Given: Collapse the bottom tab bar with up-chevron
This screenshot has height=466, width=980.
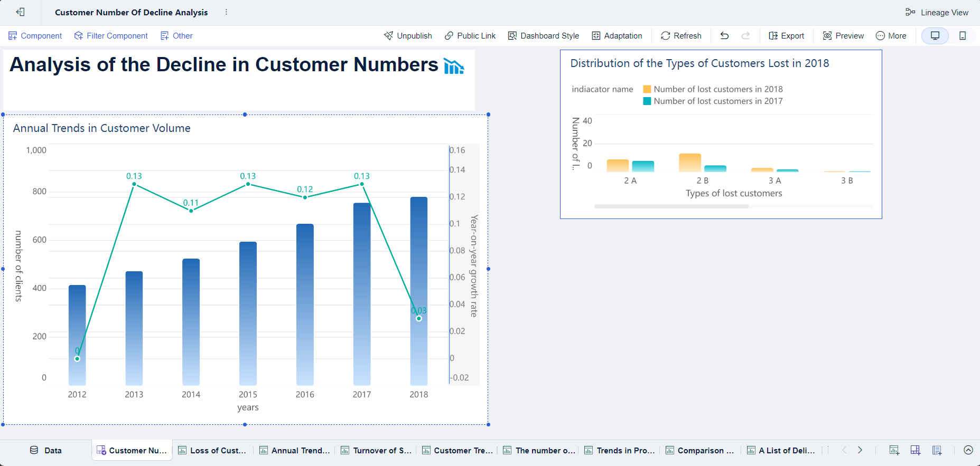Looking at the screenshot, I should 968,450.
